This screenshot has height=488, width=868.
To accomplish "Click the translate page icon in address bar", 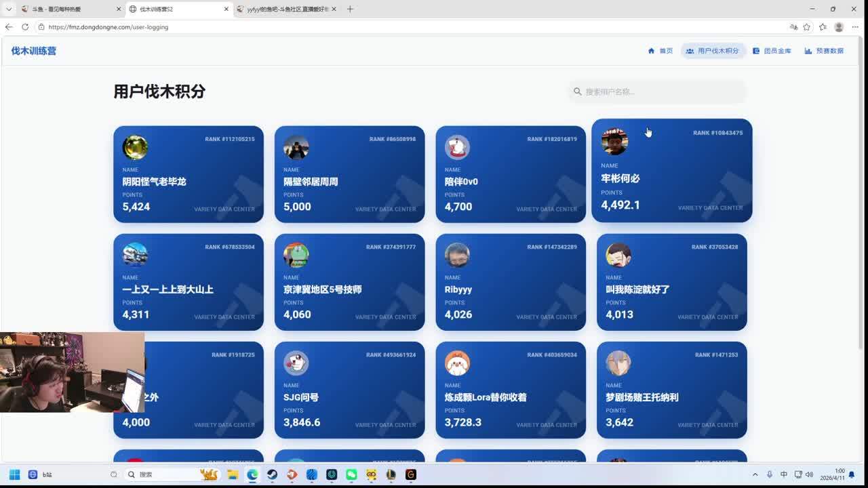I will (x=793, y=27).
